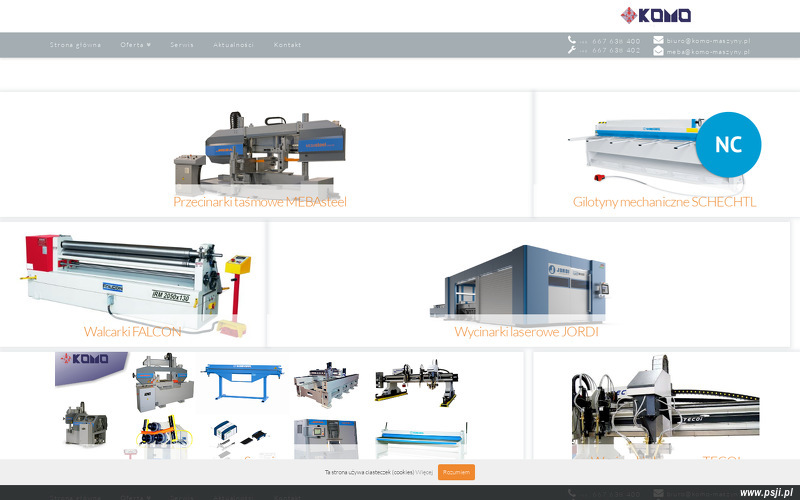Click the envelope icon beside biuro email
Screen dimensions: 800x500
point(658,40)
